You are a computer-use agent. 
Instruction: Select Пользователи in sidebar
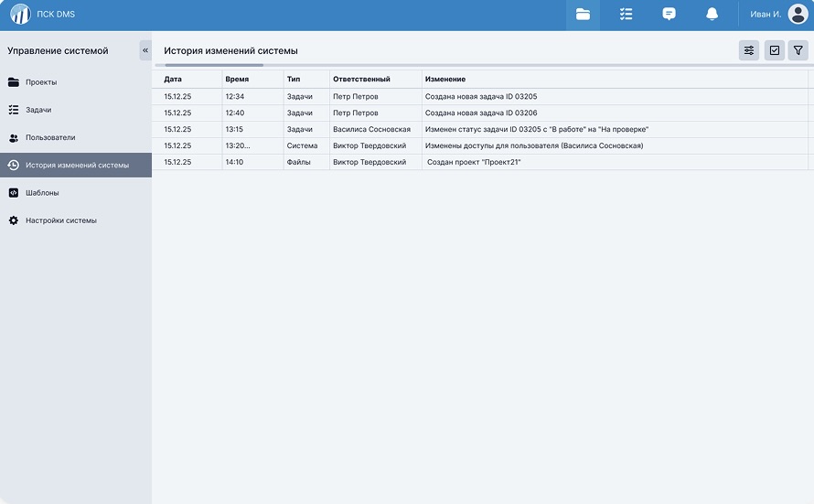point(50,137)
